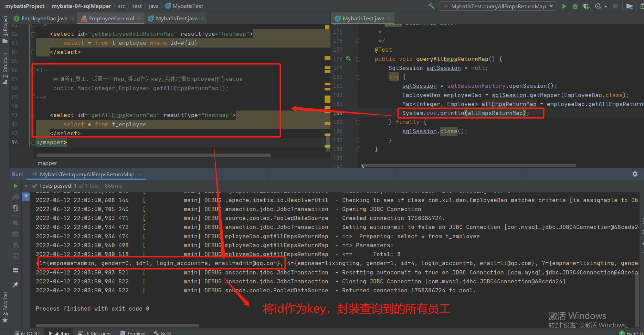Image resolution: width=644 pixels, height=335 pixels.
Task: Select the 4: Run tool window button
Action: [x=59, y=333]
